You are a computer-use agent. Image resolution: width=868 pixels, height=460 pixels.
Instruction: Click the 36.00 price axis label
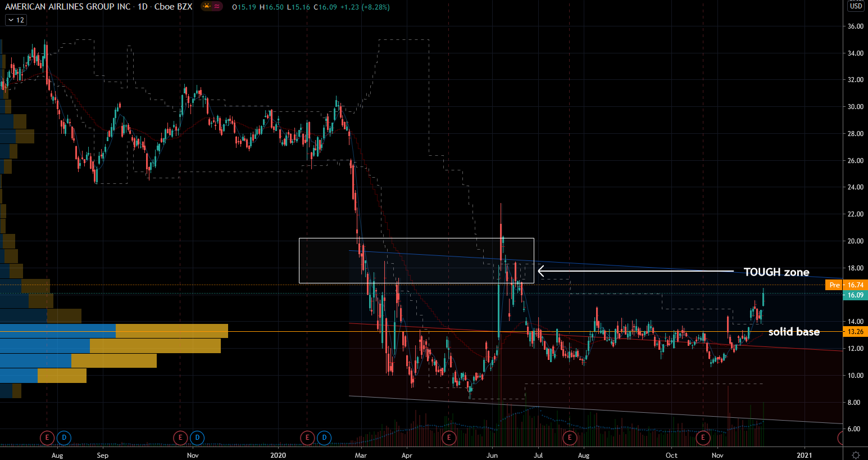tap(855, 26)
